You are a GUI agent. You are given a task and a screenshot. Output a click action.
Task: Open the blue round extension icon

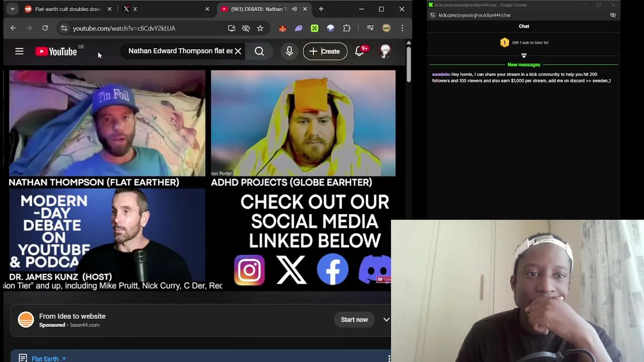click(x=331, y=28)
